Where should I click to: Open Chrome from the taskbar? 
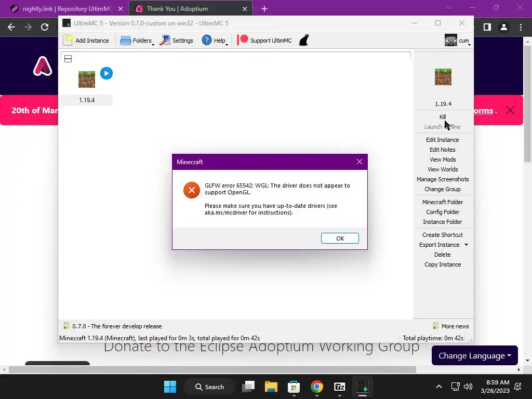(316, 387)
